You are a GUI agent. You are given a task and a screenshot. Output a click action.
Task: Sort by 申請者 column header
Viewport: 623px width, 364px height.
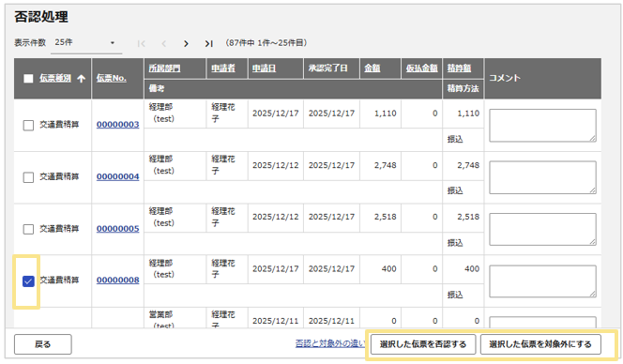click(223, 68)
